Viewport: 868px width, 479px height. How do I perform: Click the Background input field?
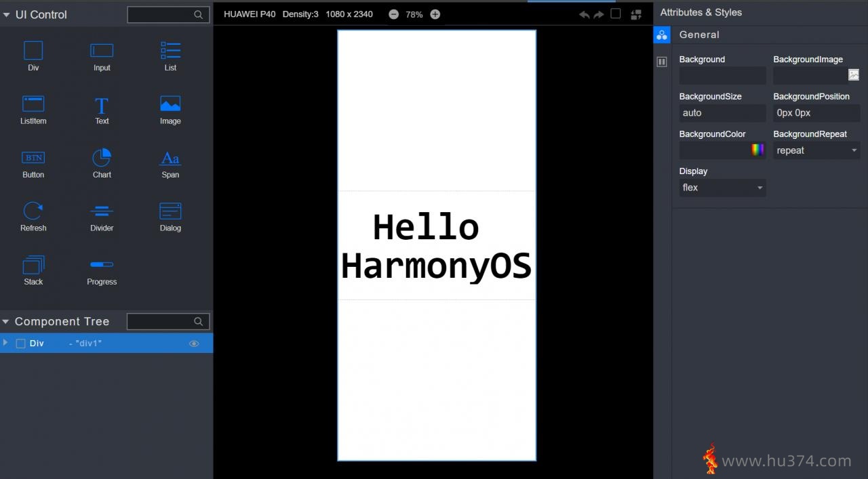click(722, 75)
